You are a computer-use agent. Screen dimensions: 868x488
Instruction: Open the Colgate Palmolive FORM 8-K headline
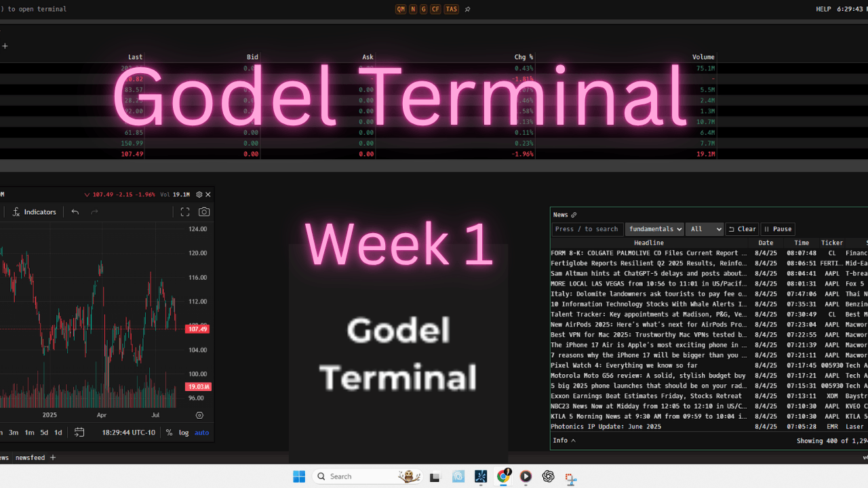649,253
